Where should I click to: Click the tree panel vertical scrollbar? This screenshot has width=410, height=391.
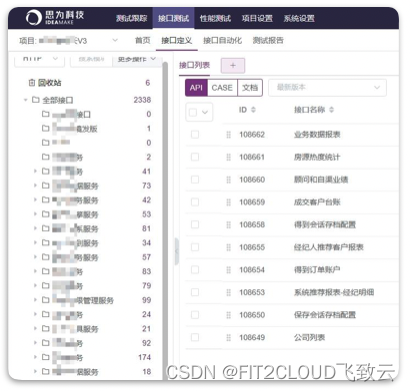pos(165,220)
